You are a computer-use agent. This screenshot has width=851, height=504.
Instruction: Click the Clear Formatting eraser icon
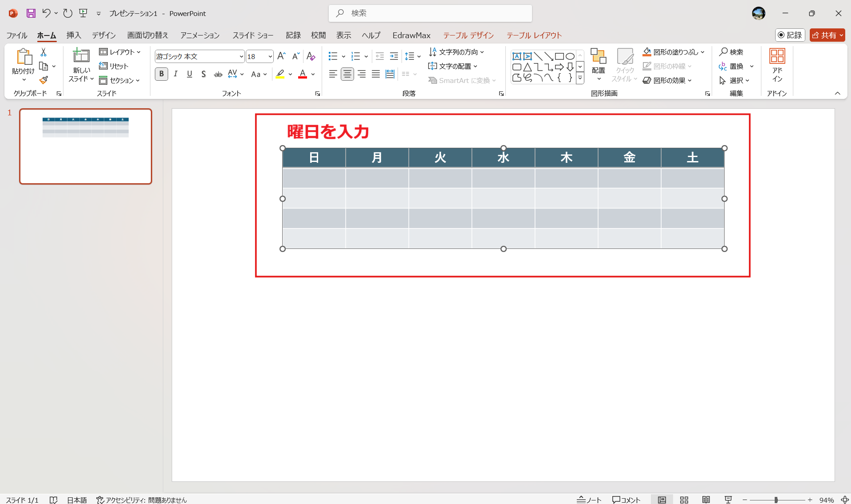pyautogui.click(x=311, y=56)
